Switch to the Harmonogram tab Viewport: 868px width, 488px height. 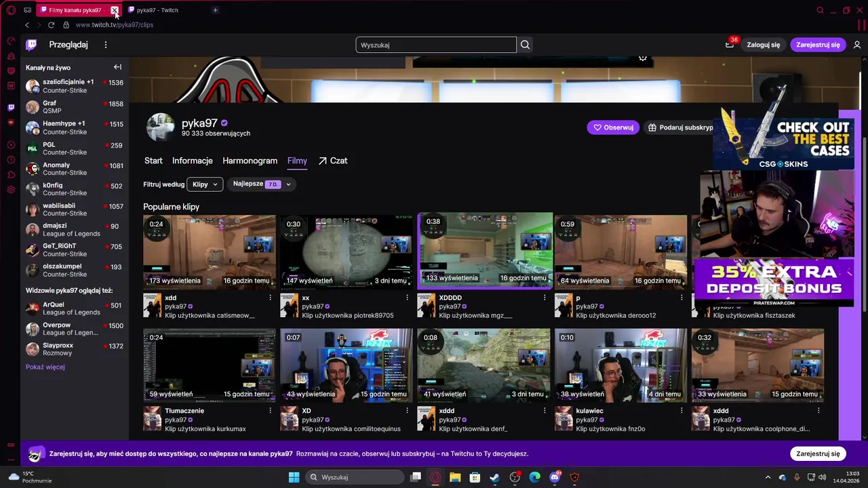coord(250,161)
